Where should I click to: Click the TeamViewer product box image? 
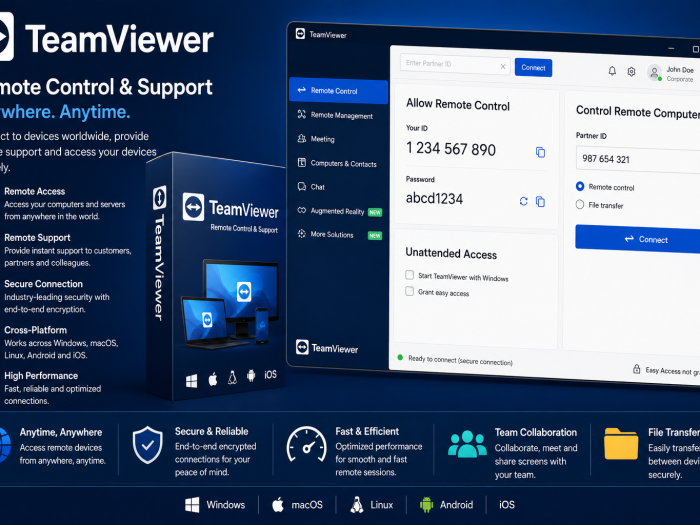click(217, 277)
